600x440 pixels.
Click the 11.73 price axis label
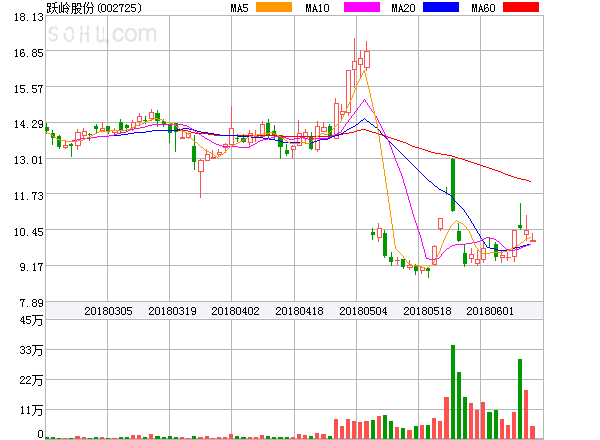coord(29,196)
